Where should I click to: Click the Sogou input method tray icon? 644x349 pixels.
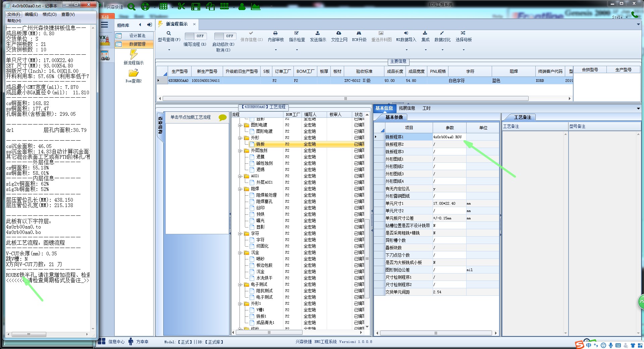click(x=580, y=345)
